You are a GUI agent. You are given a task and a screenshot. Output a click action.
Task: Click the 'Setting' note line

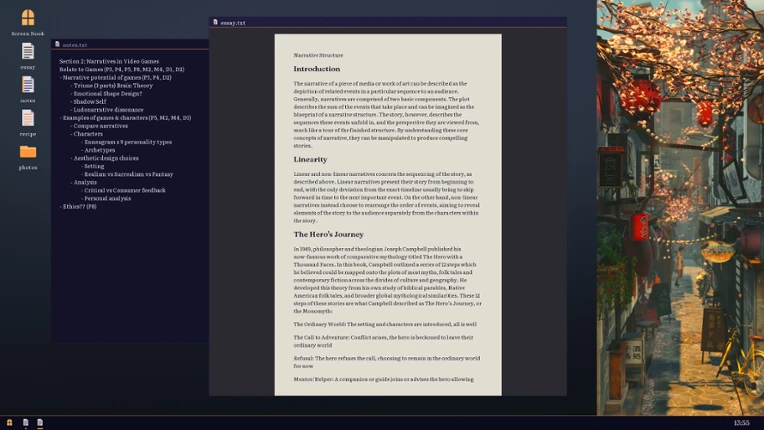point(93,166)
